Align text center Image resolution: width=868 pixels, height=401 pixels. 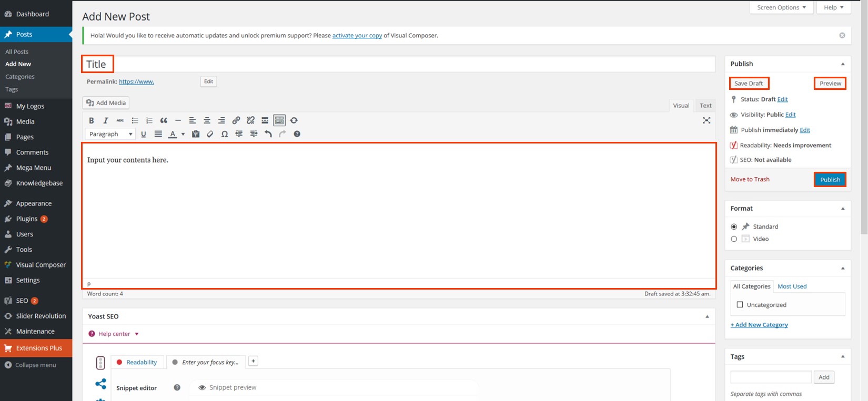click(x=207, y=120)
